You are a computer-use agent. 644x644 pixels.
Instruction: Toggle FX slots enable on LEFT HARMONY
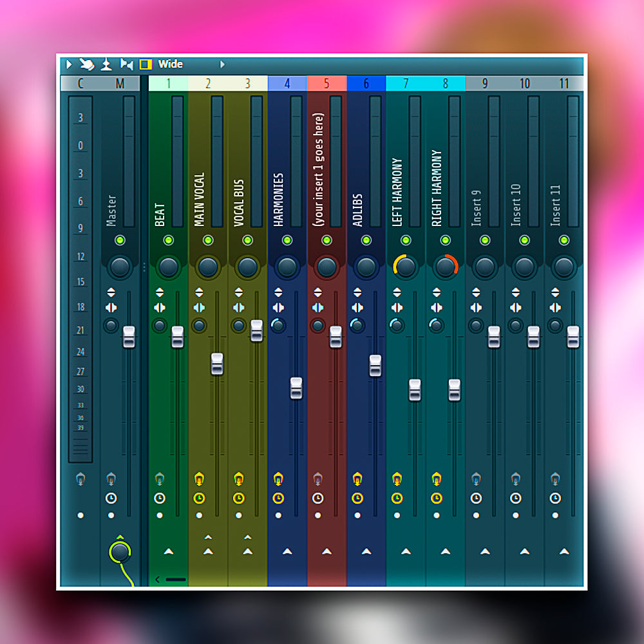pos(397,479)
